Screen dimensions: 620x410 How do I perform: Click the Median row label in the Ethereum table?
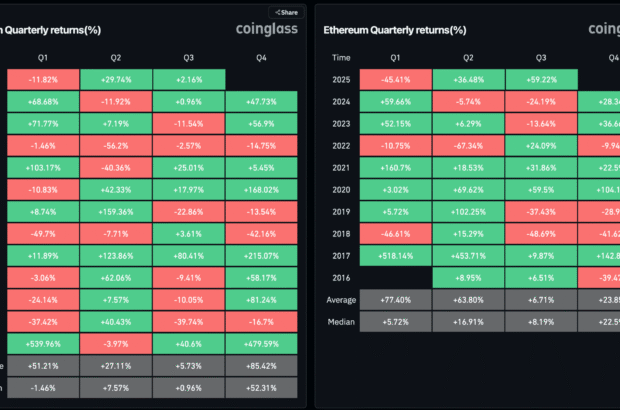coord(340,321)
